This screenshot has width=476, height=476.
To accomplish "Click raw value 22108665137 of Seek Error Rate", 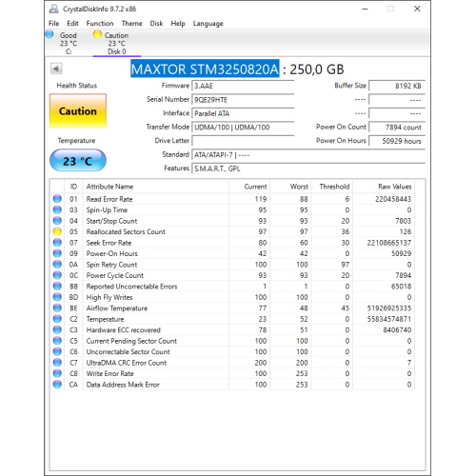I will click(x=389, y=243).
